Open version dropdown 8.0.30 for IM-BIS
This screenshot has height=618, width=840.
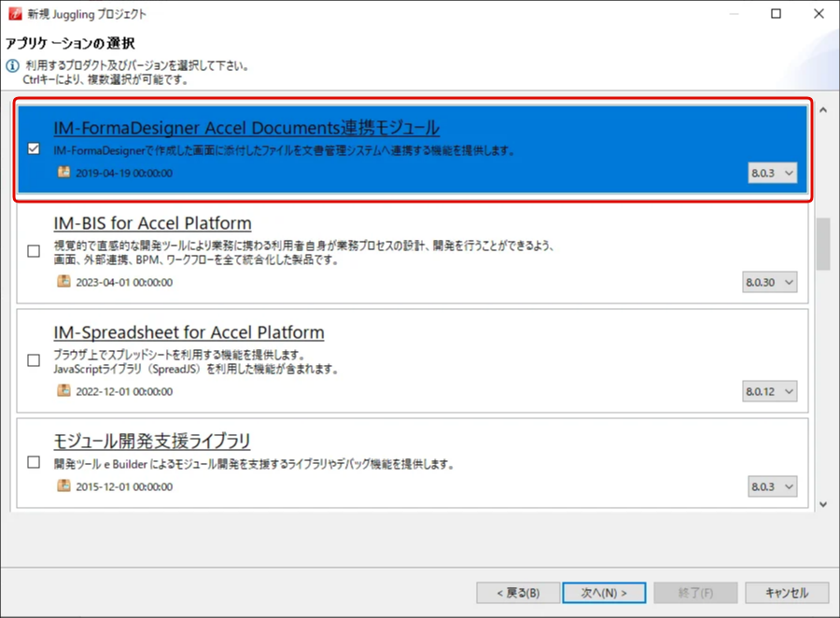(x=770, y=283)
